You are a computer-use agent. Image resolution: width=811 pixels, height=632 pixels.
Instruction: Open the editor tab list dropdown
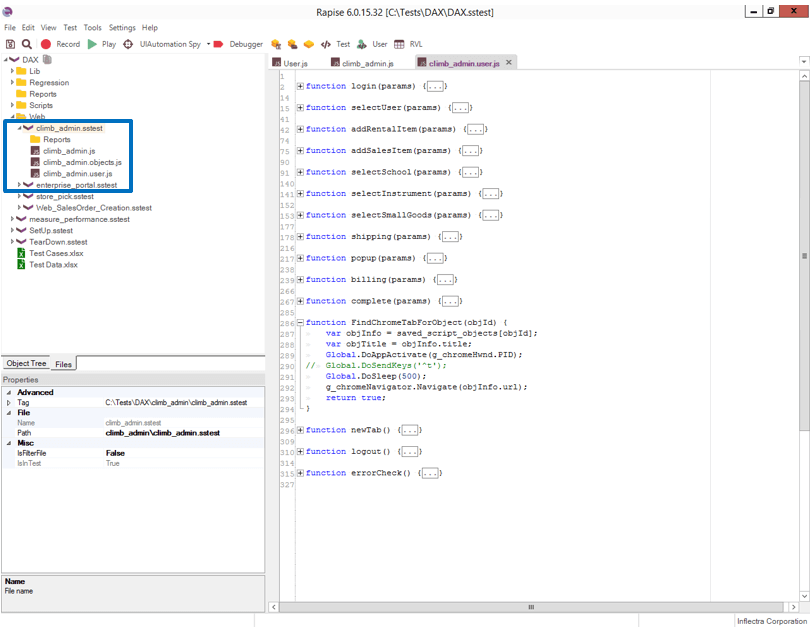click(x=804, y=62)
